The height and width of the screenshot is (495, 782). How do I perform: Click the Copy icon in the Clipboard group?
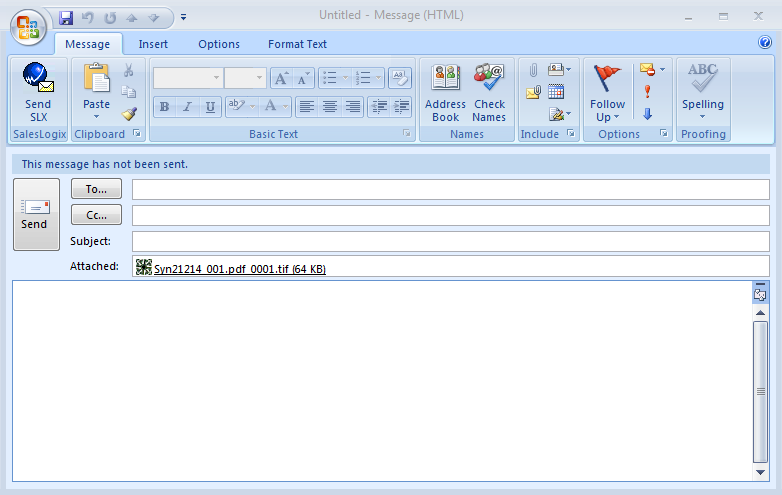tap(128, 92)
